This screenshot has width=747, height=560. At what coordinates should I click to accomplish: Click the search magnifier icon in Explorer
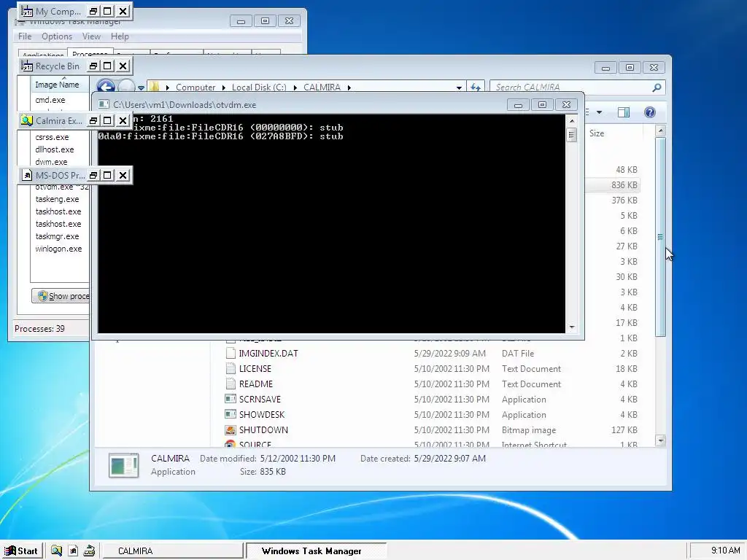pyautogui.click(x=657, y=87)
